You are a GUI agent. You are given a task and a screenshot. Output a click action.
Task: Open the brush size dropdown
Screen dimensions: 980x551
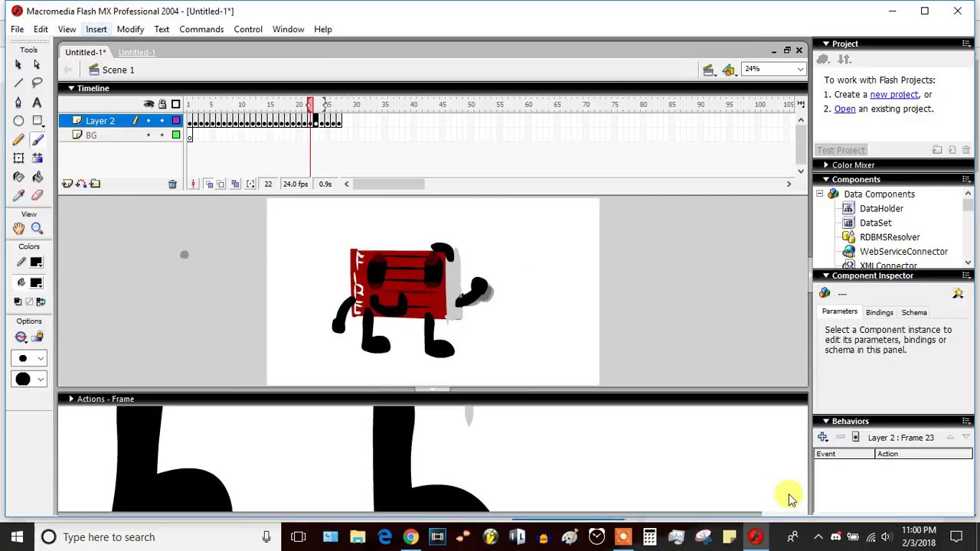pyautogui.click(x=29, y=358)
